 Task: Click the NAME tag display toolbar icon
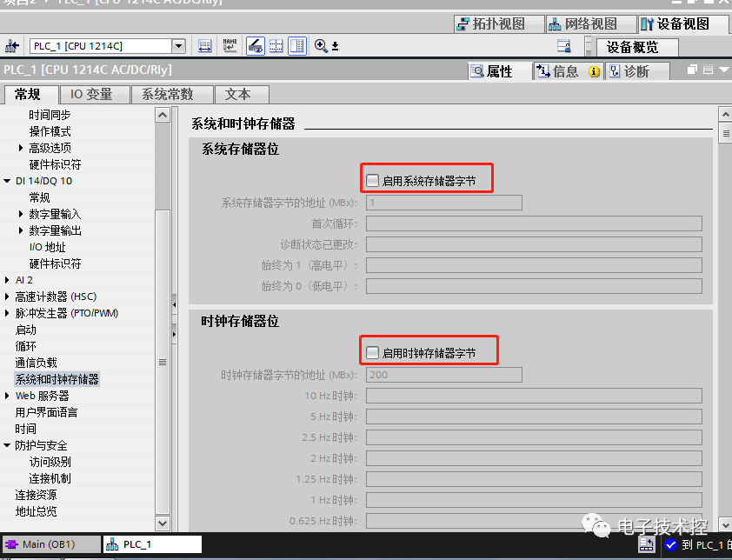click(230, 46)
